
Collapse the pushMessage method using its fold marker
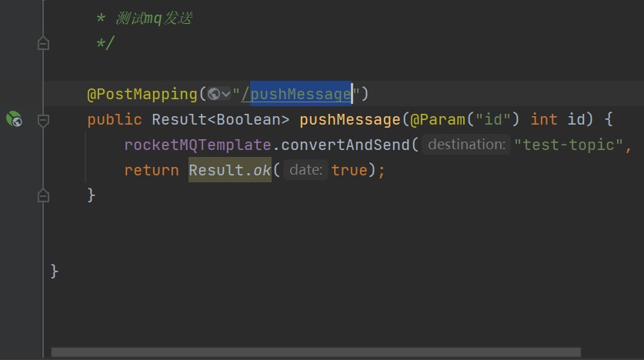43,120
